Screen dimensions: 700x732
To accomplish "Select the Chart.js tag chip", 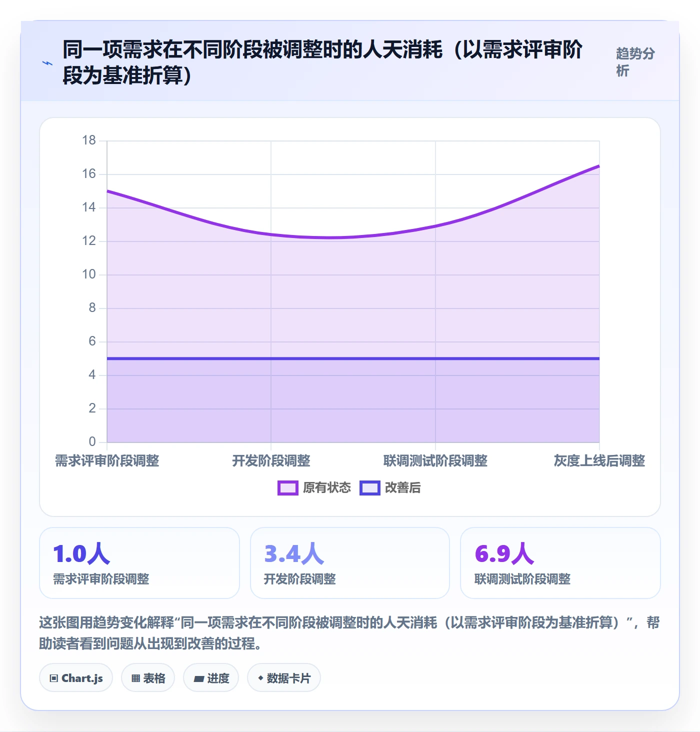I will (76, 678).
